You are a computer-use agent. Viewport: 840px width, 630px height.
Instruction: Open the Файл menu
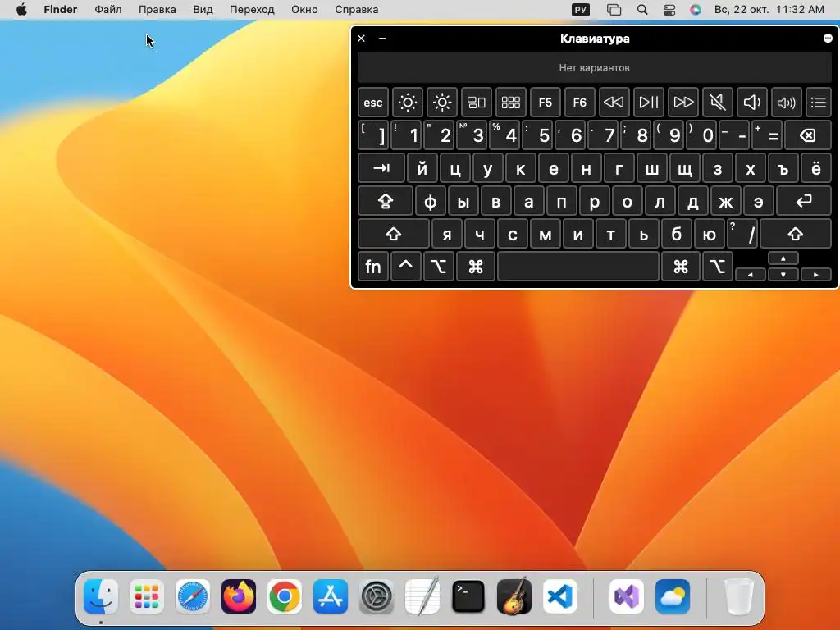point(107,10)
